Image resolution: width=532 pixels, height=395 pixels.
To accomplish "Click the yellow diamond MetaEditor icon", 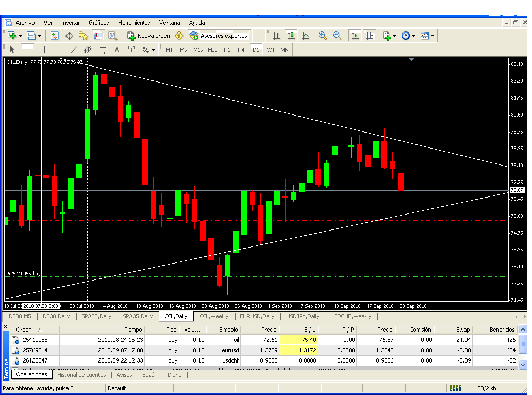I will (x=179, y=36).
